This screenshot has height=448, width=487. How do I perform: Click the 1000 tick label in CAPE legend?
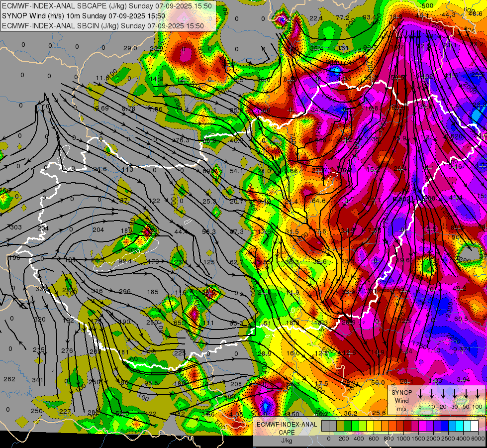(403, 439)
